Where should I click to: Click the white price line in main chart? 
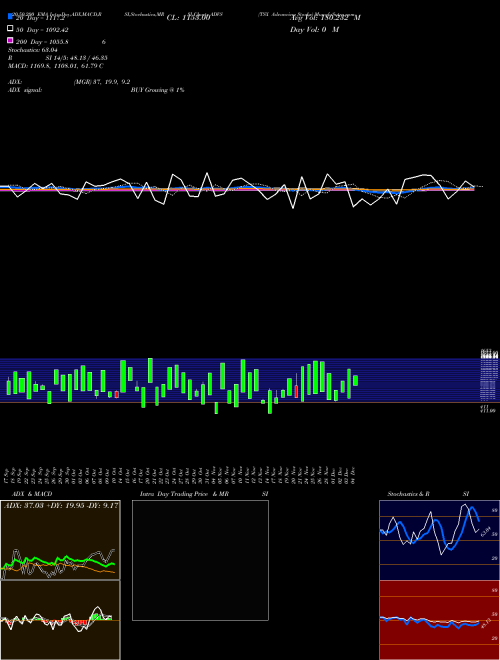coord(237,190)
